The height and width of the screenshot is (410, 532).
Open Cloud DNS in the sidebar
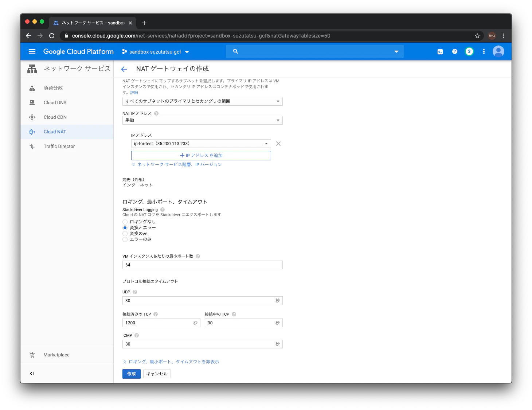(x=67, y=102)
